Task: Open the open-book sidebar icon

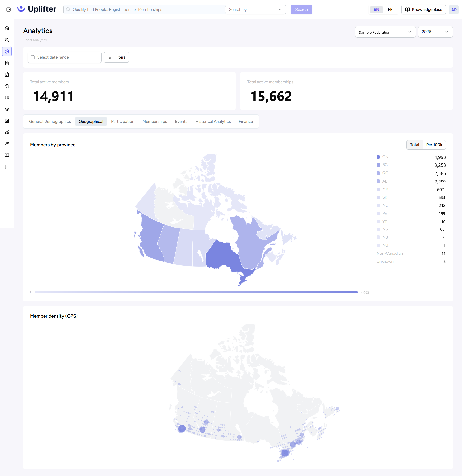Action: (x=7, y=156)
